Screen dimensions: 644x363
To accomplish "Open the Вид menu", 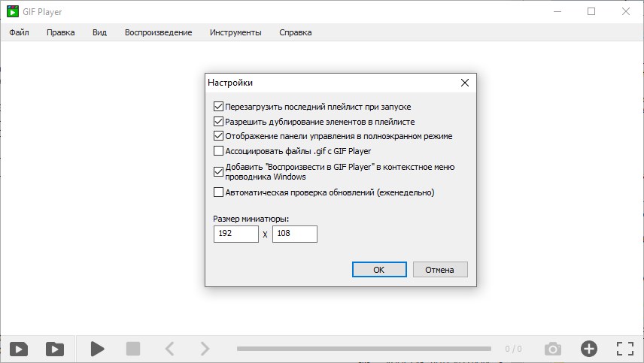I will [99, 32].
